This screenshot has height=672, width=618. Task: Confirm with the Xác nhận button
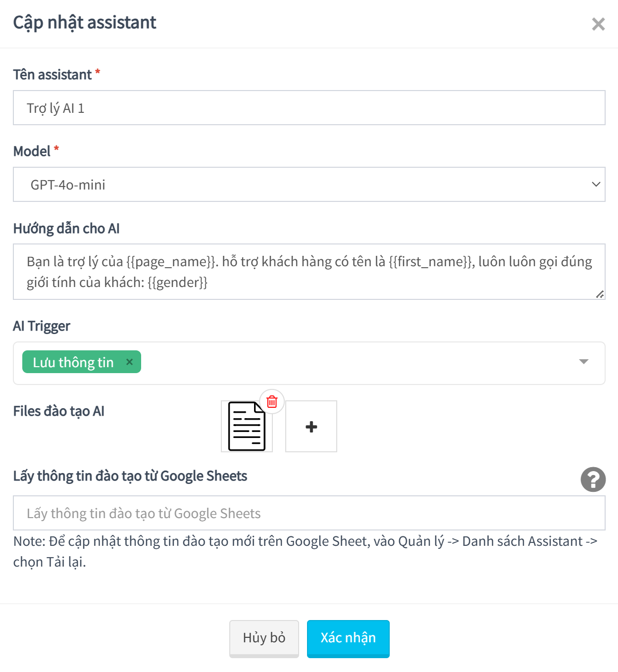[348, 638]
